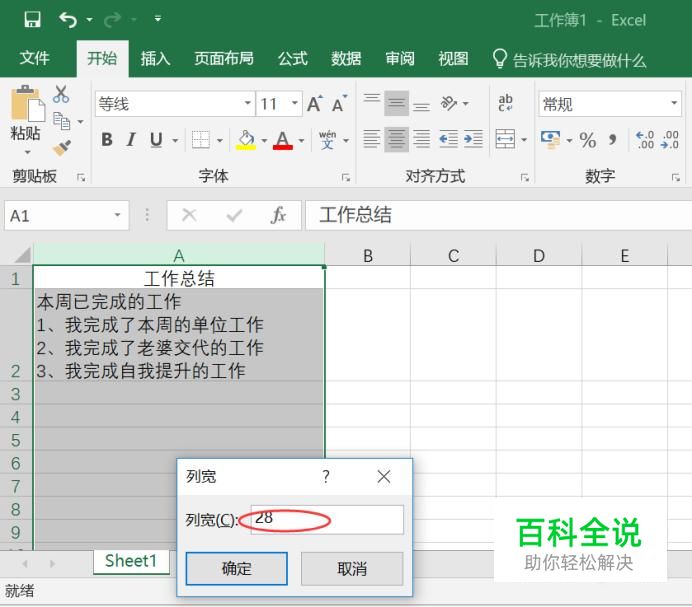Click the formula bar with 工作总结
The width and height of the screenshot is (692, 607).
click(x=499, y=215)
